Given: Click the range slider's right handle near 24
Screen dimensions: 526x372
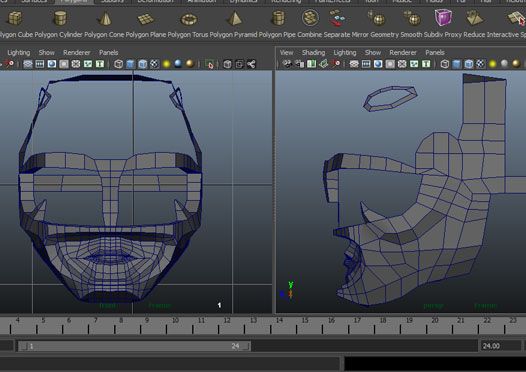Looking at the screenshot, I should 246,346.
